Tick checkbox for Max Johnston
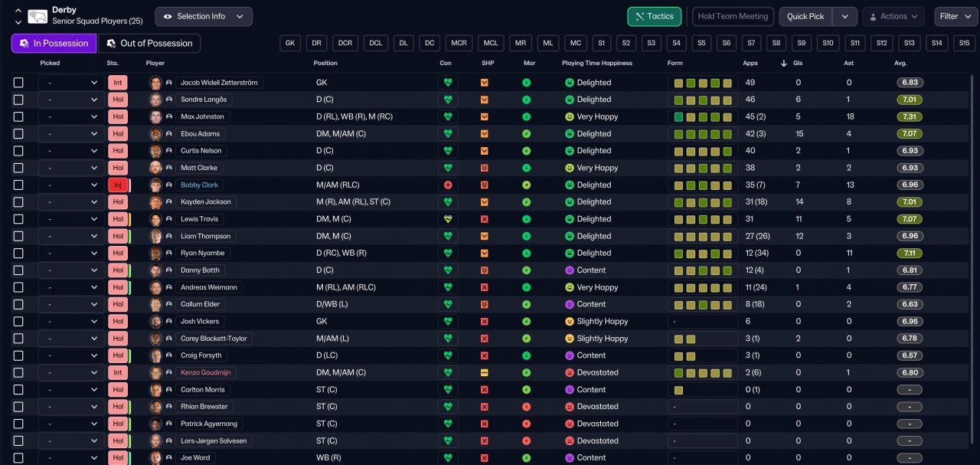Image resolution: width=980 pixels, height=465 pixels. coord(18,116)
